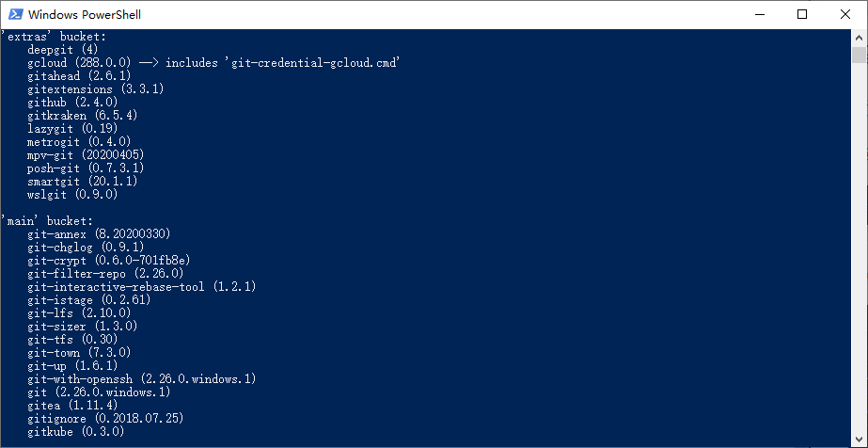Click the git-interactive-rebase-tool entry
The image size is (868, 448).
tap(141, 286)
